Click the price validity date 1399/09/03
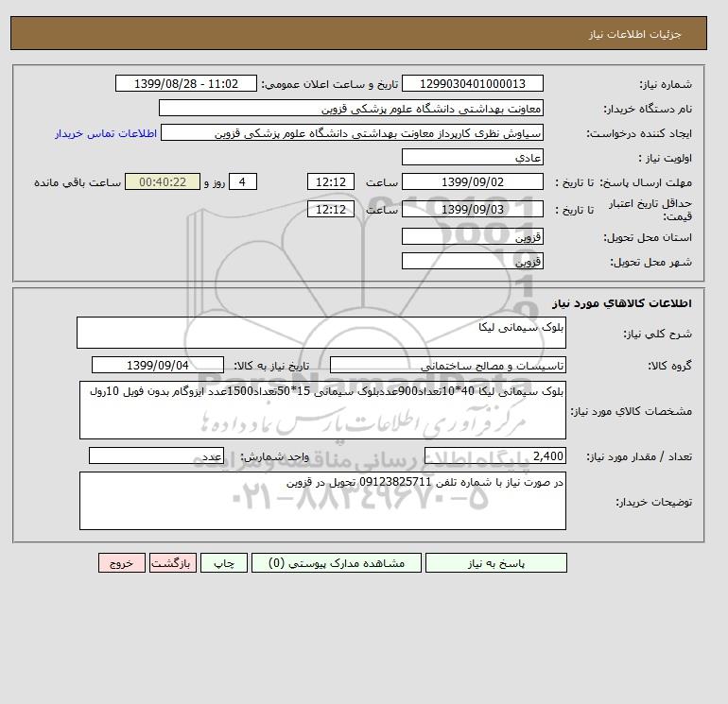Image resolution: width=728 pixels, height=704 pixels. pos(472,209)
